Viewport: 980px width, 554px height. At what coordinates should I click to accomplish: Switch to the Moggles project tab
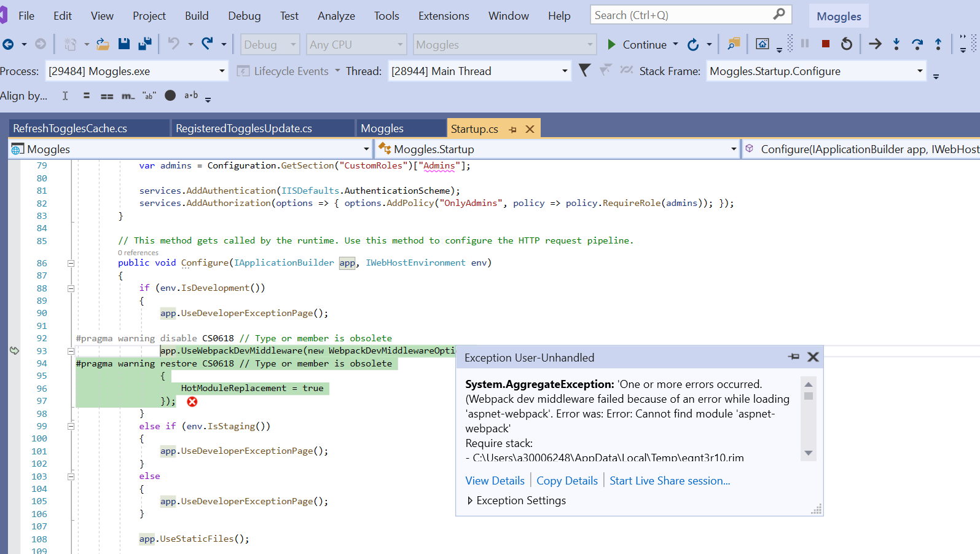pos(401,128)
